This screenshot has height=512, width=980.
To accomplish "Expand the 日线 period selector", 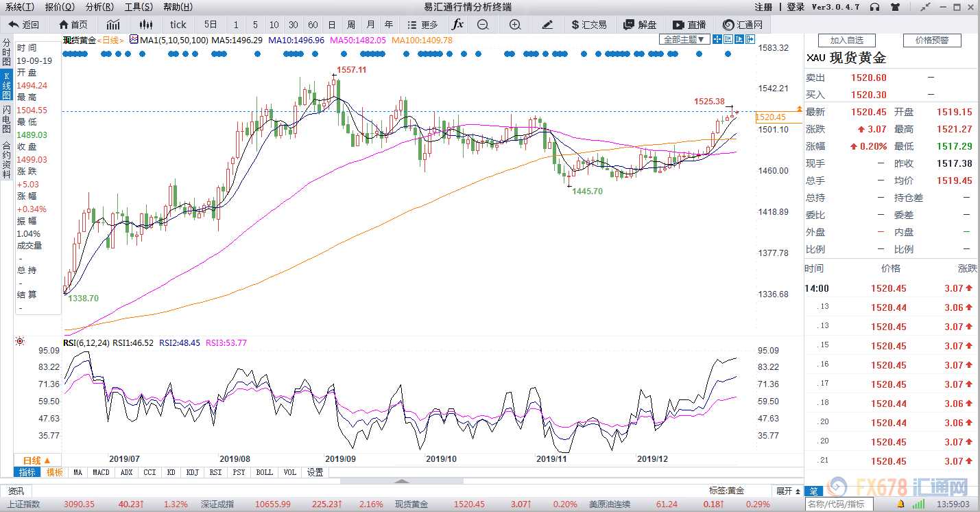I will point(37,460).
